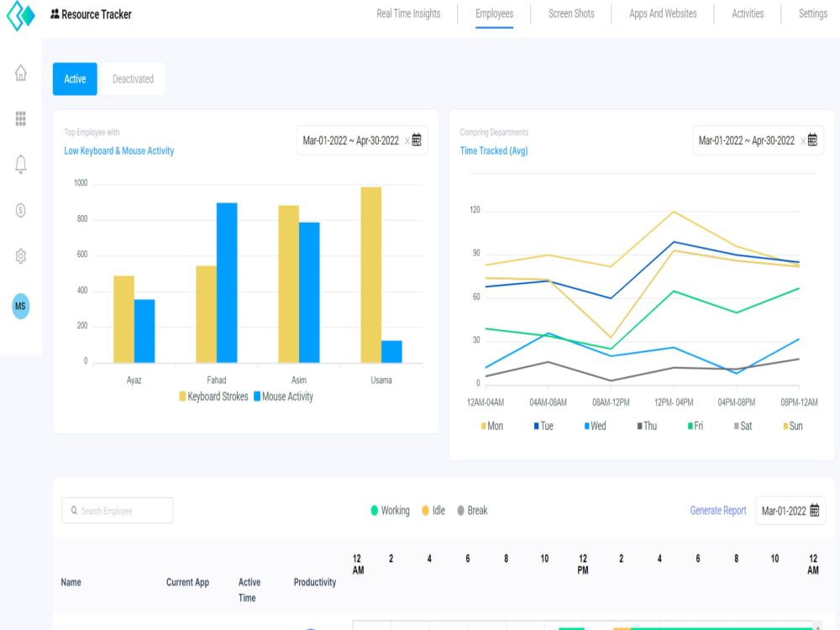
Task: Toggle Thu series in line chart legend
Action: tap(647, 426)
